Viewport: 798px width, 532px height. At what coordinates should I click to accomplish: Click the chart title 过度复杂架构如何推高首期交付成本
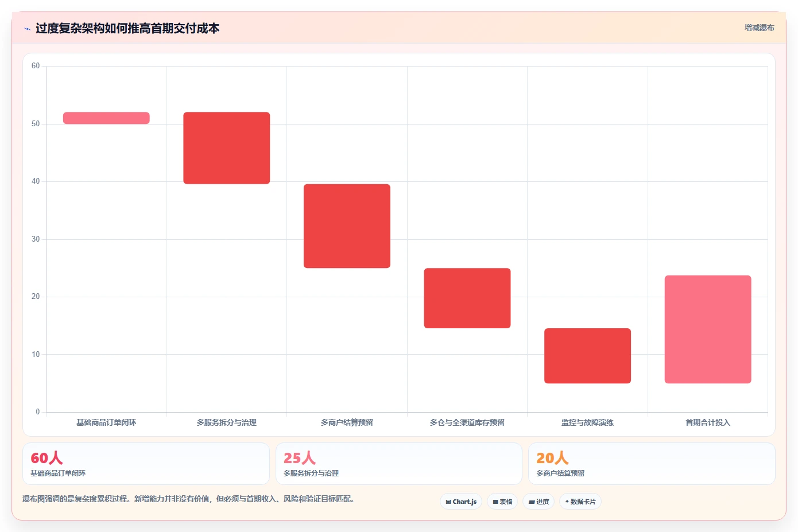tap(127, 28)
